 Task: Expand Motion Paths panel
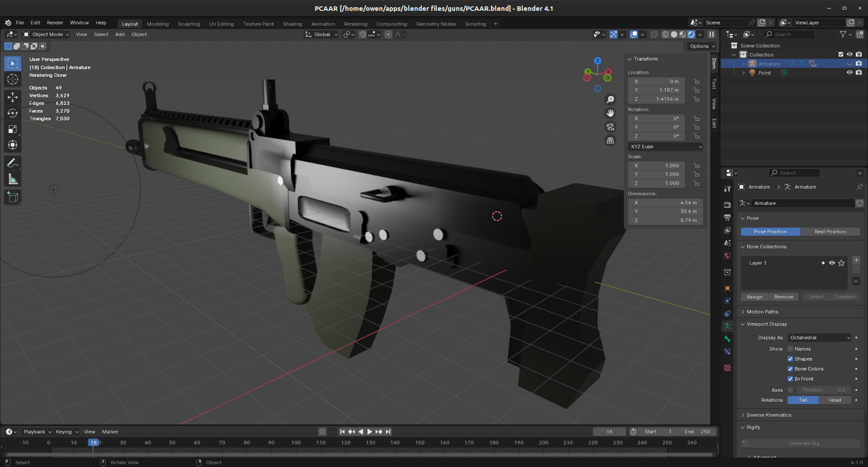(762, 312)
